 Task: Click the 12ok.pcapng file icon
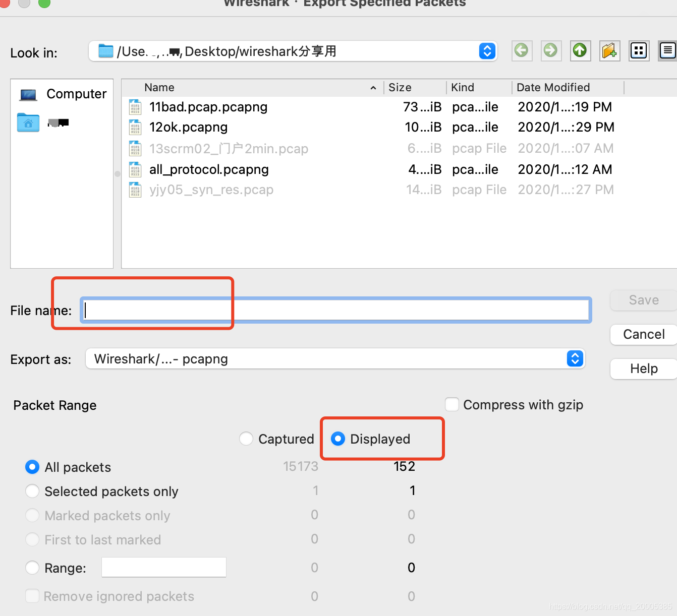pos(135,127)
